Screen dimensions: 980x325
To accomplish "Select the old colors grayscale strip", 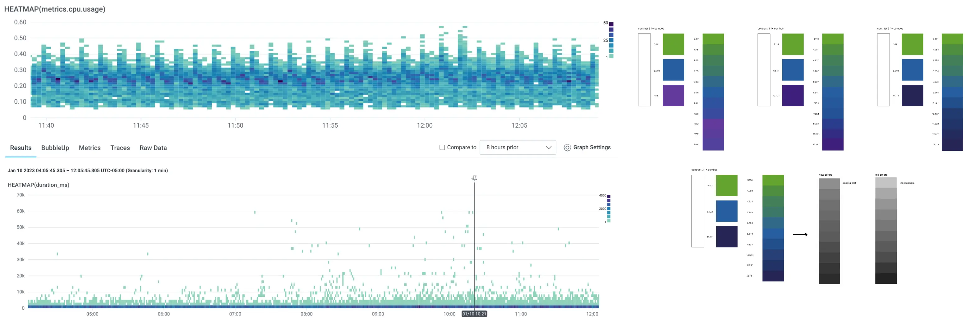I will pos(886,231).
